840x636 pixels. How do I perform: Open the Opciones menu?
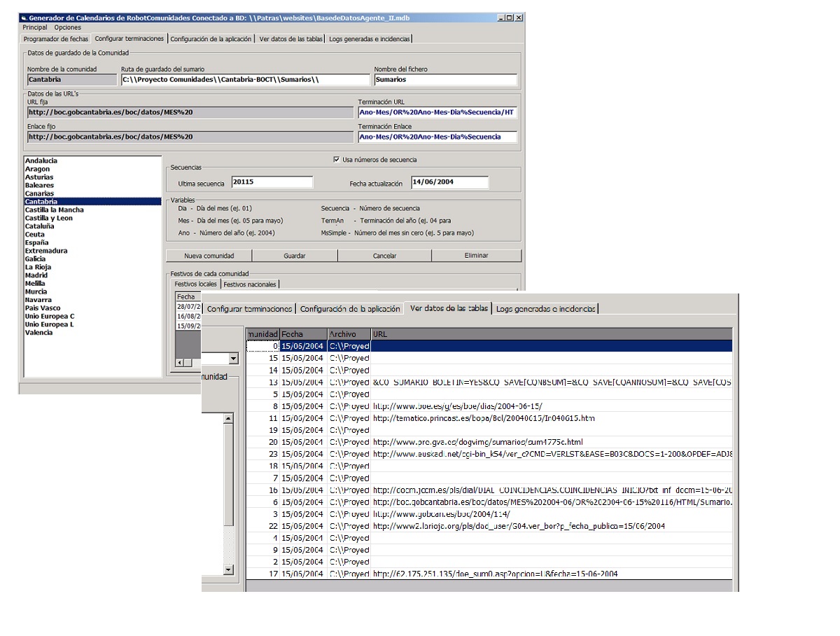(68, 27)
